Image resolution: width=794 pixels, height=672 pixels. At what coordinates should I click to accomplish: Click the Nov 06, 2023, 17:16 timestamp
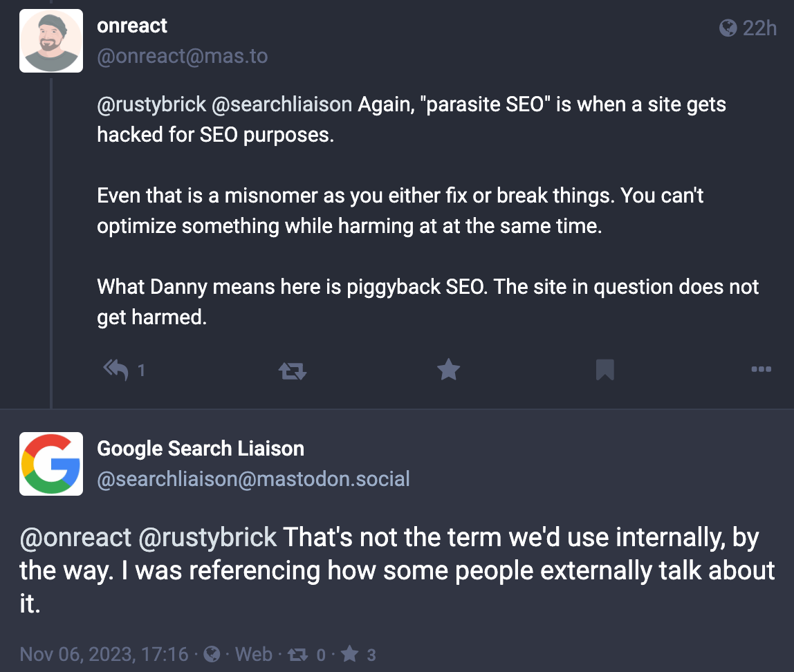click(104, 654)
